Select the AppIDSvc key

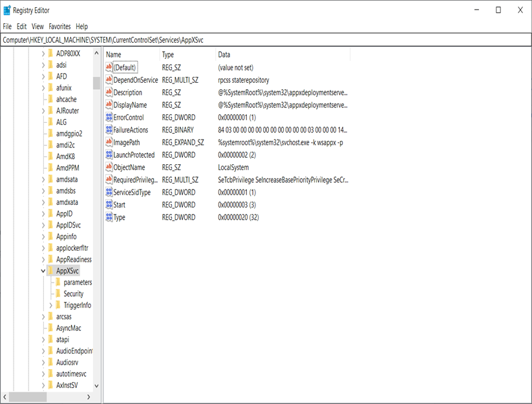pos(68,225)
